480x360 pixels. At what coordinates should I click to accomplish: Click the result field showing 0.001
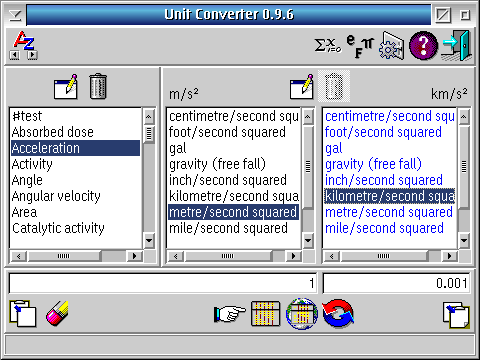[x=397, y=283]
